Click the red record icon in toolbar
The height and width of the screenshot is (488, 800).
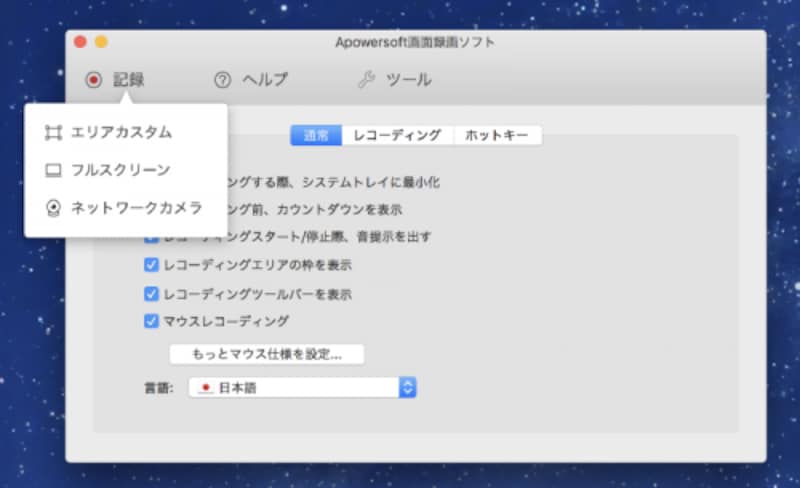point(93,80)
